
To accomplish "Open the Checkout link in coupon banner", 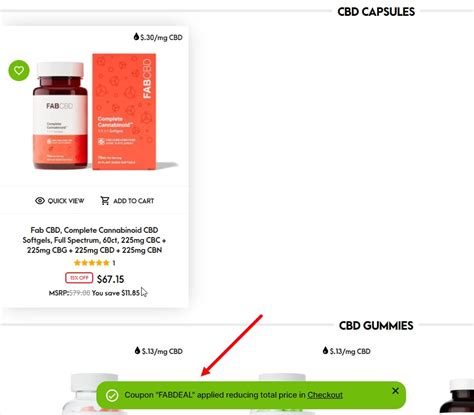I will [x=325, y=395].
